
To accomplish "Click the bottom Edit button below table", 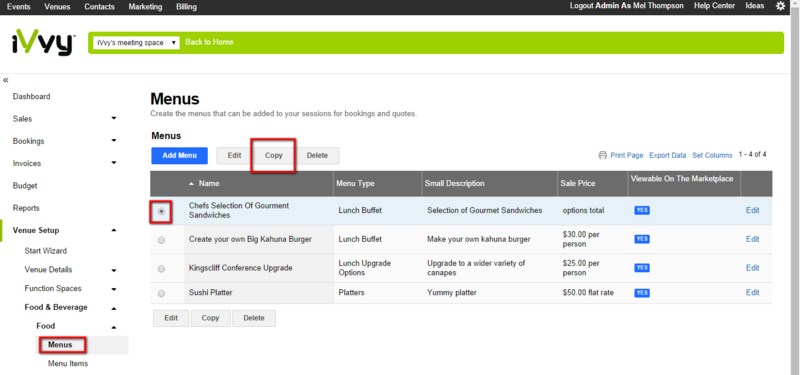I will point(171,318).
